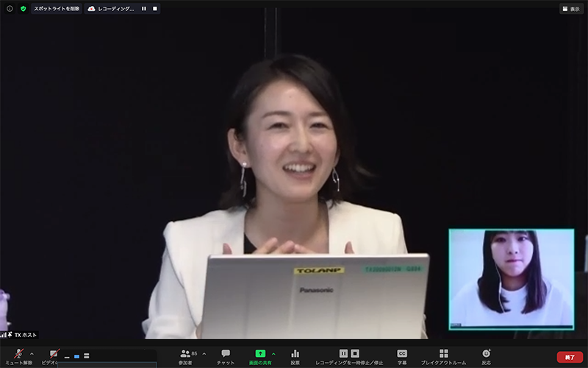Toggle the video camera on
The image size is (588, 368).
click(54, 355)
